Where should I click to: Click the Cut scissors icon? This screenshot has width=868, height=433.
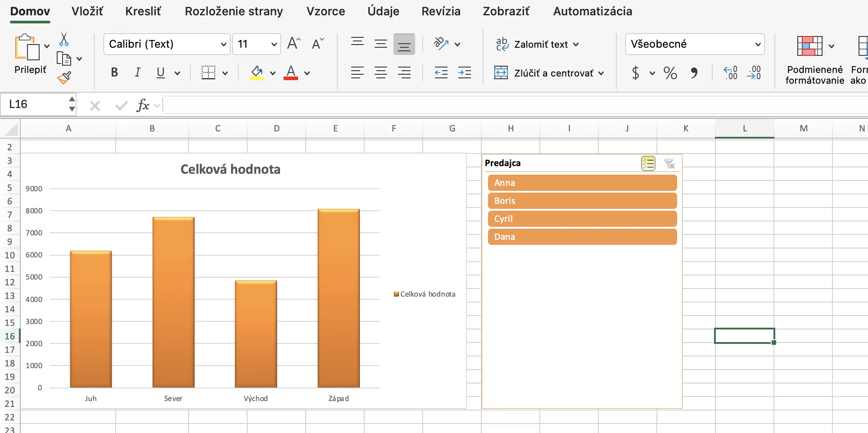click(x=64, y=39)
